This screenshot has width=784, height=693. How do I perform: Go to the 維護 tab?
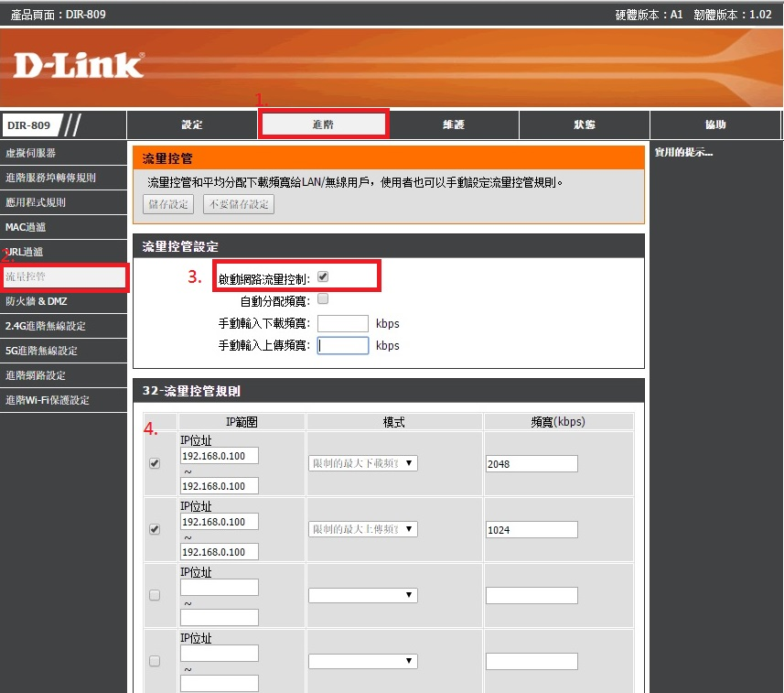453,125
